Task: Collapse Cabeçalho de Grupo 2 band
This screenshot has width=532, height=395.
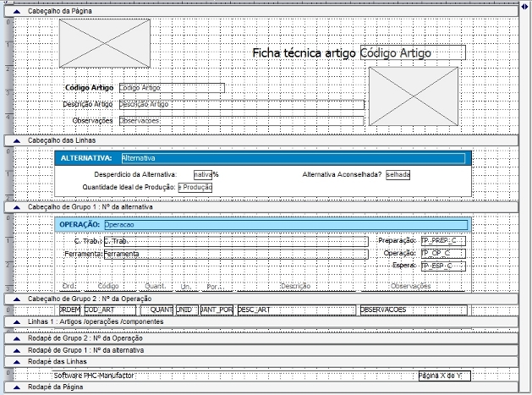Action: click(x=17, y=299)
